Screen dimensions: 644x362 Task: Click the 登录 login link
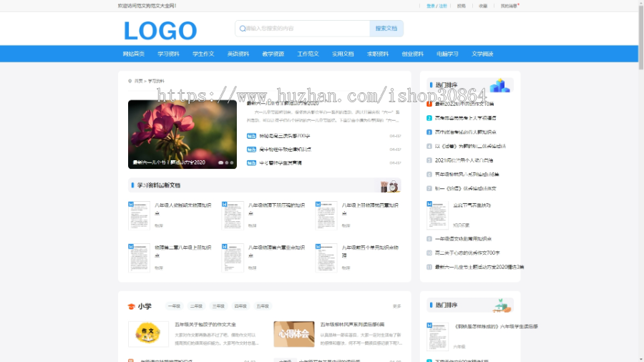tap(431, 6)
